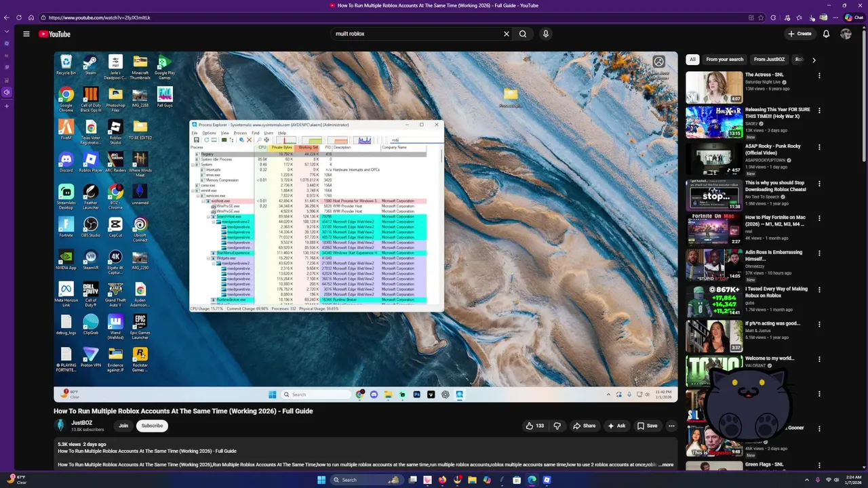Screen dimensions: 868x488
Task: Open title This is why you should Stop Downloading
Action: (775, 186)
